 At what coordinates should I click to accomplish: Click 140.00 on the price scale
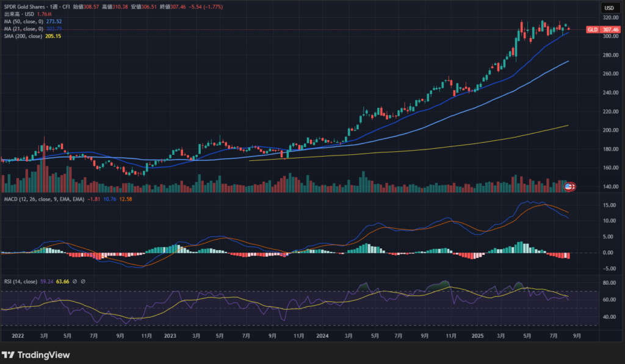coord(610,187)
